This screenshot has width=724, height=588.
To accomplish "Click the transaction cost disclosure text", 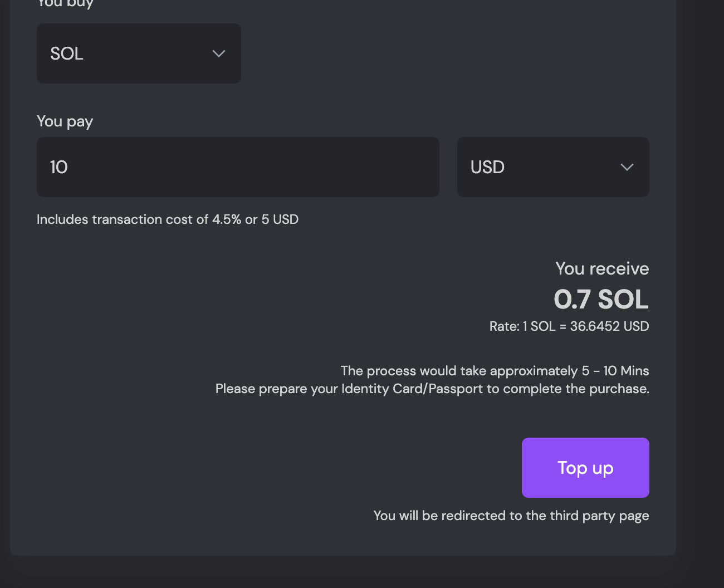I will click(x=167, y=219).
